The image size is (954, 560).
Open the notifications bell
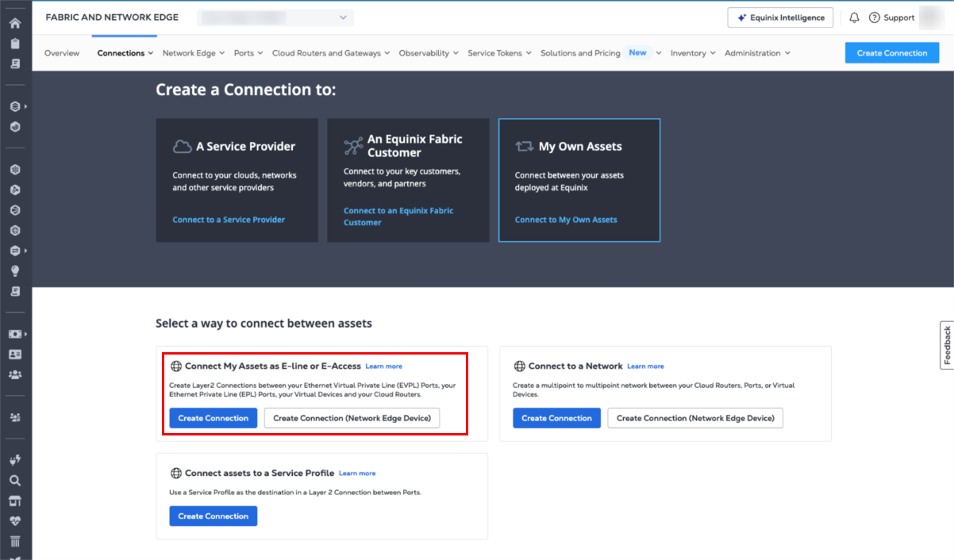pyautogui.click(x=854, y=17)
